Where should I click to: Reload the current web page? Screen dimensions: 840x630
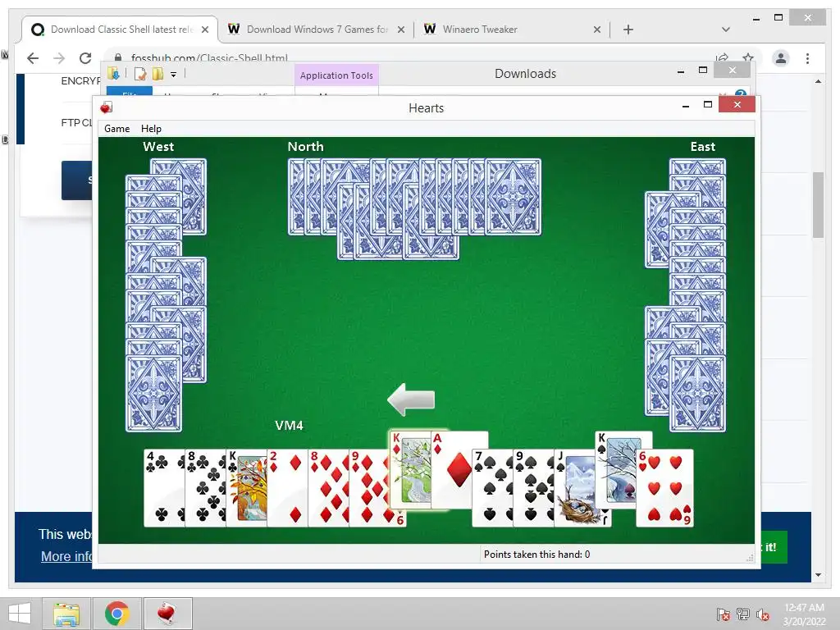(x=85, y=58)
